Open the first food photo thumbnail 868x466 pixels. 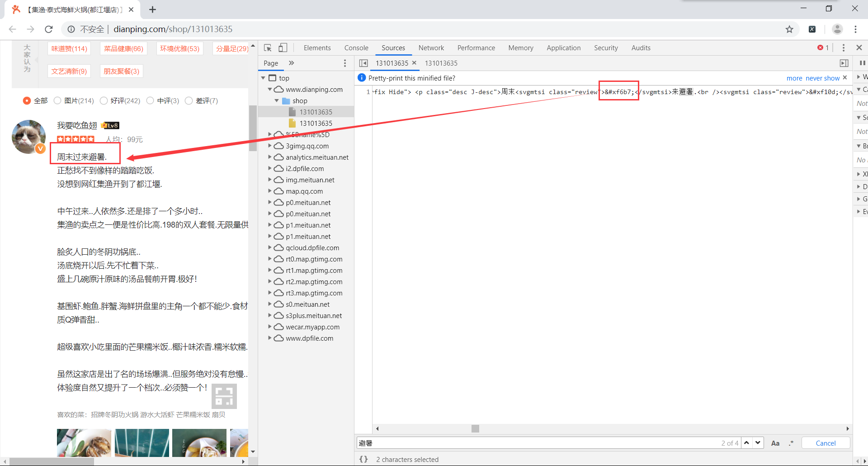pos(84,443)
